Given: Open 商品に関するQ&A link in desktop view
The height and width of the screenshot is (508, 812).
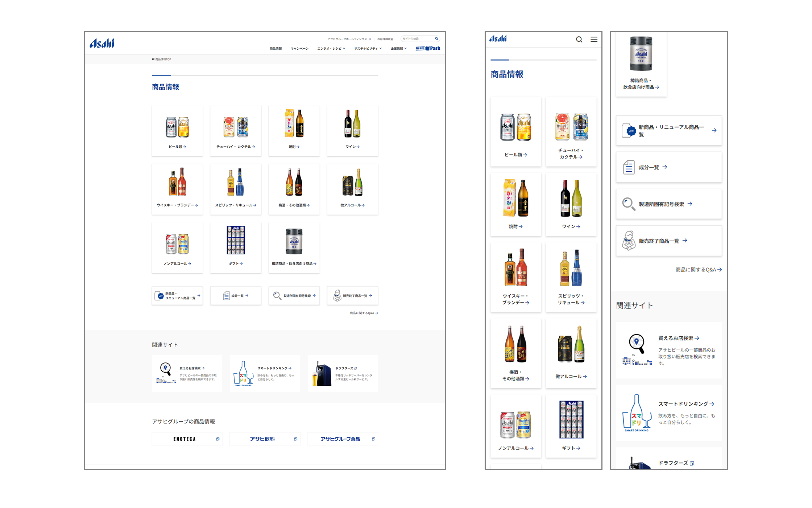Looking at the screenshot, I should pyautogui.click(x=364, y=313).
